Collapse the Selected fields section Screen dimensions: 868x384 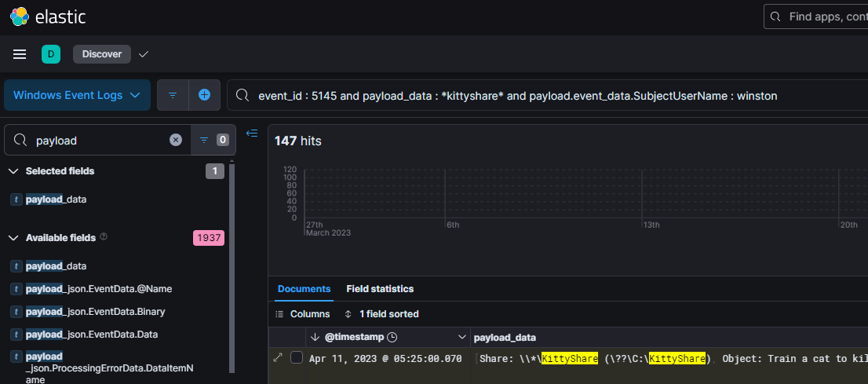click(14, 171)
